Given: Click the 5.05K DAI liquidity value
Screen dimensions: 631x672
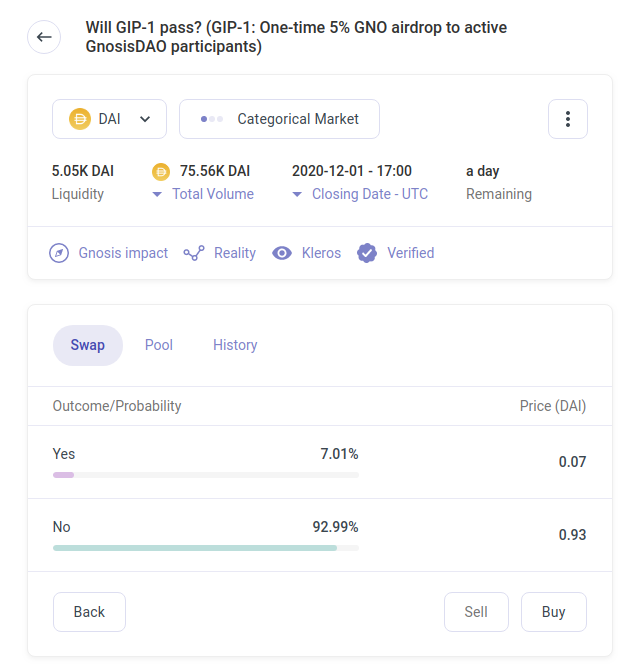Looking at the screenshot, I should pyautogui.click(x=83, y=171).
